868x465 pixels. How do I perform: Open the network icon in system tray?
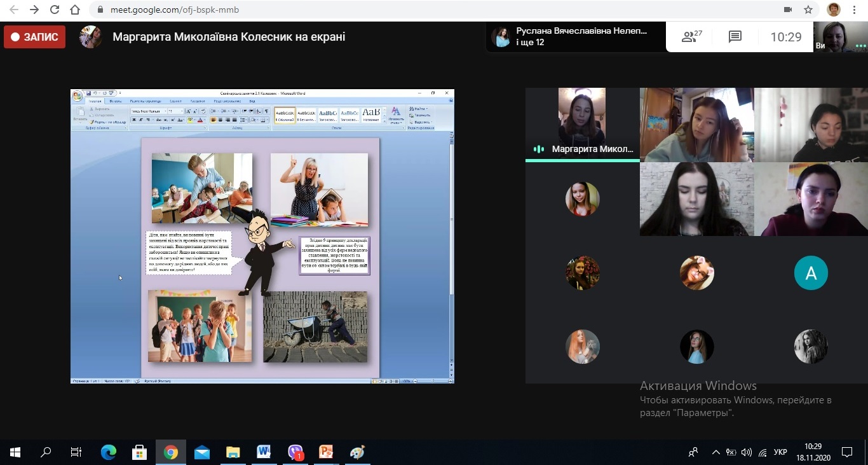[x=763, y=452]
